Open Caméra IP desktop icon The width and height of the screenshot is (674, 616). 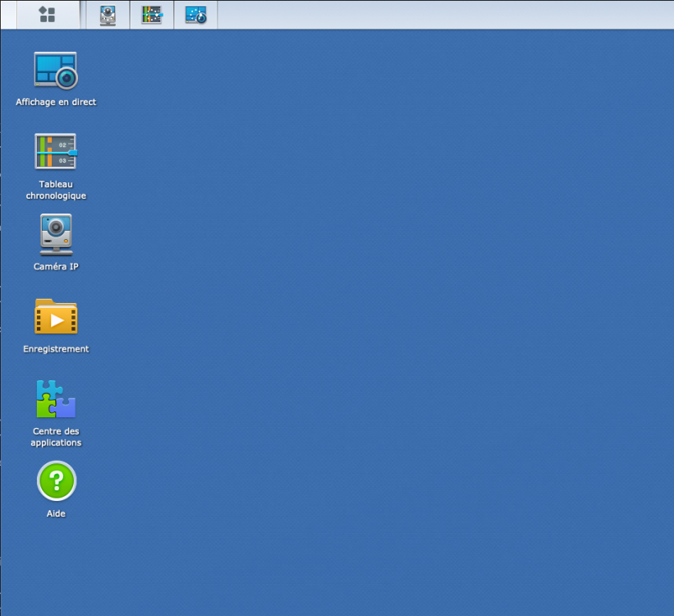point(56,234)
